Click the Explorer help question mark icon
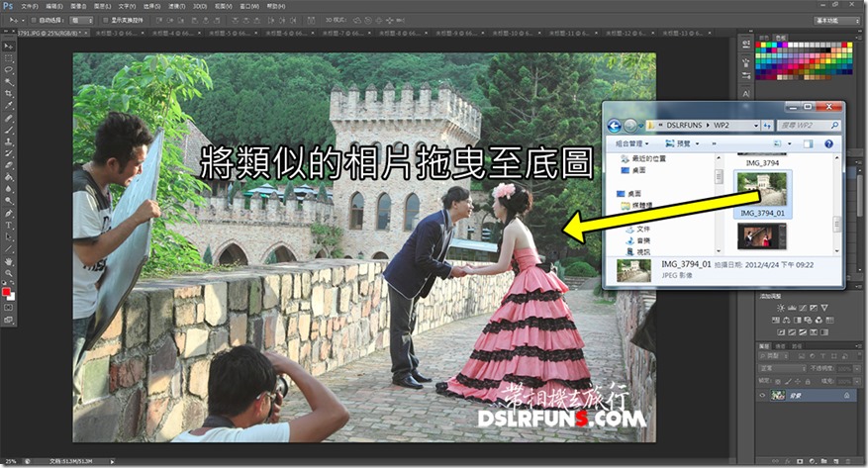Screen dimensions: 868x468 (828, 143)
